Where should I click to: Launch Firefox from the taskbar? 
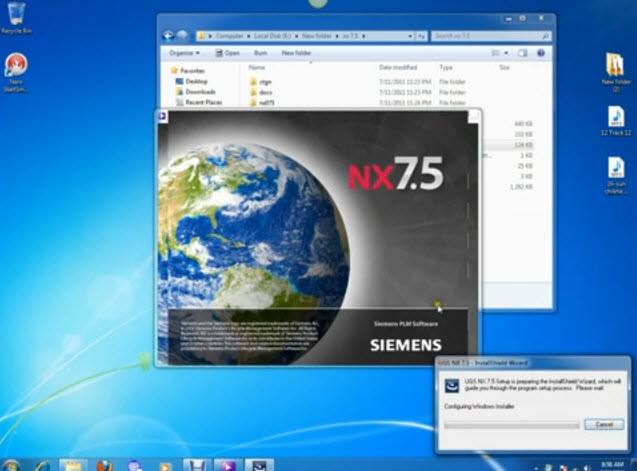click(104, 465)
